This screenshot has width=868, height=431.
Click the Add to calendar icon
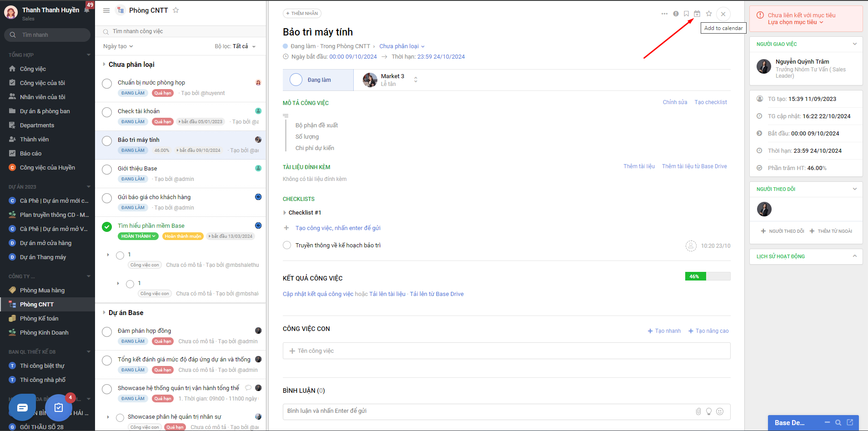point(697,14)
